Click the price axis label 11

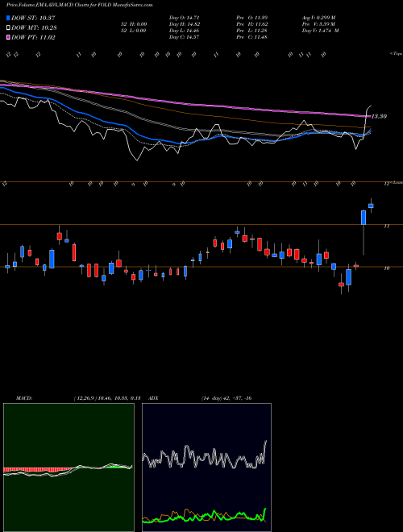(387, 227)
